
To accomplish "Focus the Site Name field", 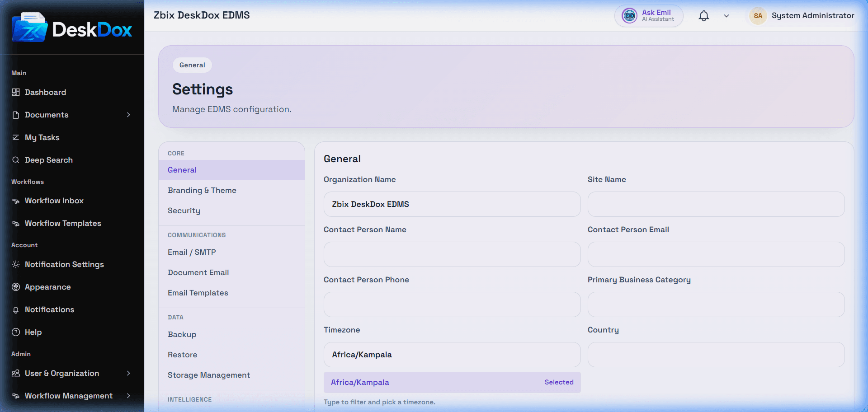I will click(x=716, y=204).
